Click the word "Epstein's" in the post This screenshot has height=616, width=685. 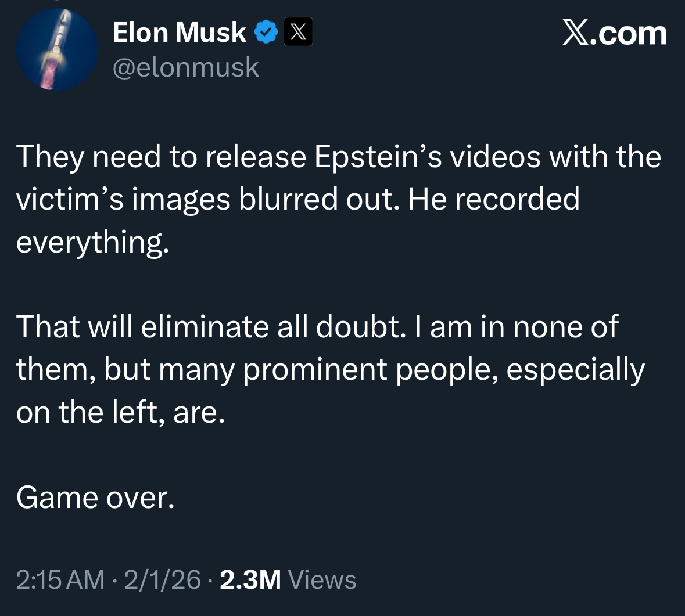[378, 157]
